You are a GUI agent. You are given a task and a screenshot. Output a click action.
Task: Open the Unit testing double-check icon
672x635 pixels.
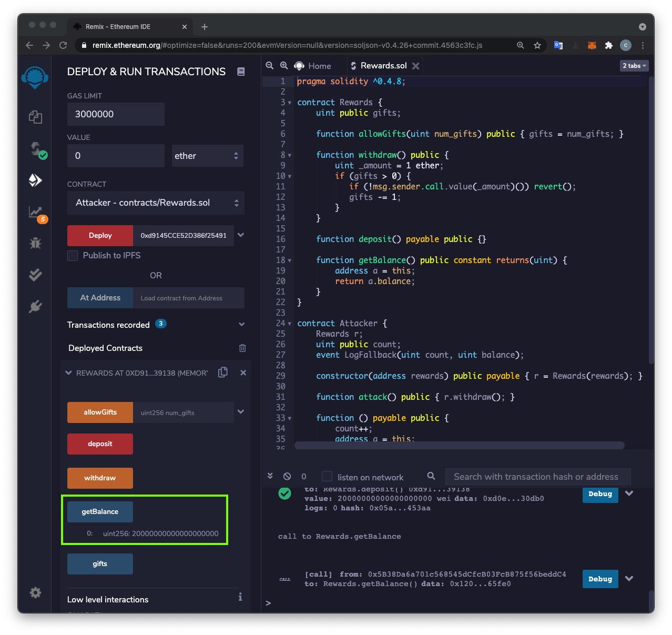(35, 275)
